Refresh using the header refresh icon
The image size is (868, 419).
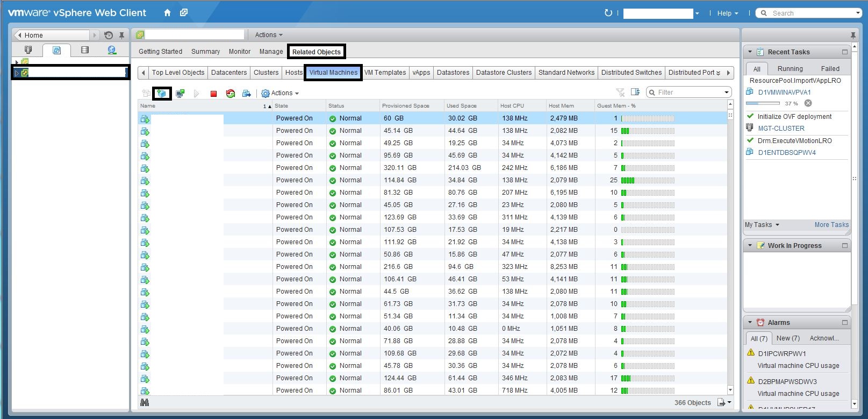(x=608, y=13)
